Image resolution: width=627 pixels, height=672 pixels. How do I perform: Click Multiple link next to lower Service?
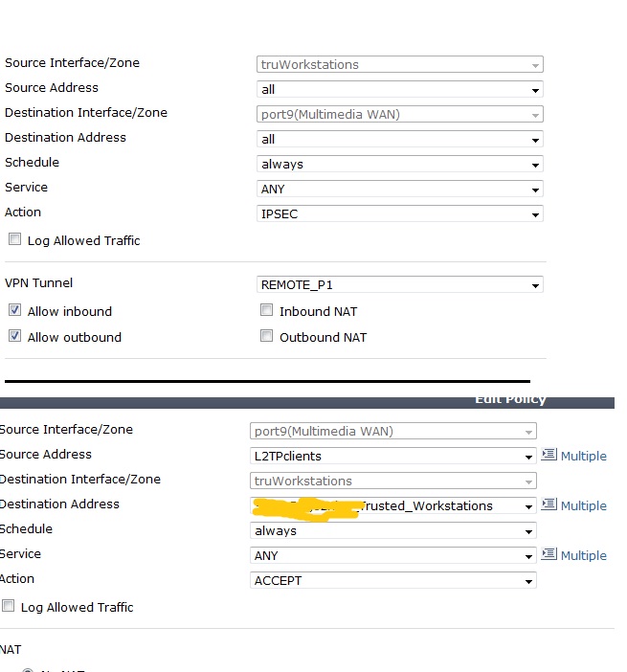pos(583,555)
